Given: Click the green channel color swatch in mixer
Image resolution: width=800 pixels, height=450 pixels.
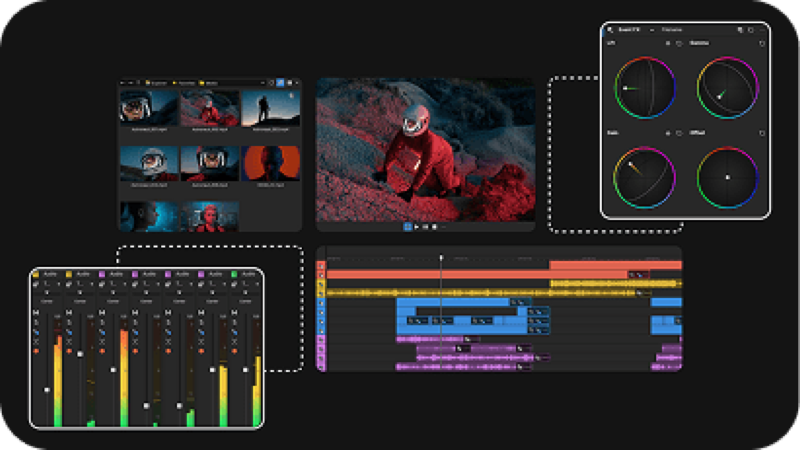Looking at the screenshot, I should (234, 274).
